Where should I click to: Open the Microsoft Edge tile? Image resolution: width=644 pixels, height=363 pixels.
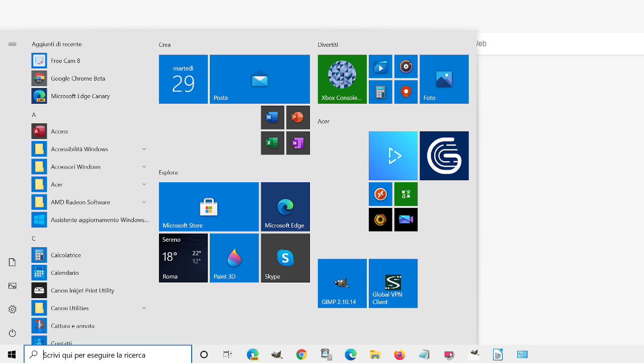click(x=285, y=207)
